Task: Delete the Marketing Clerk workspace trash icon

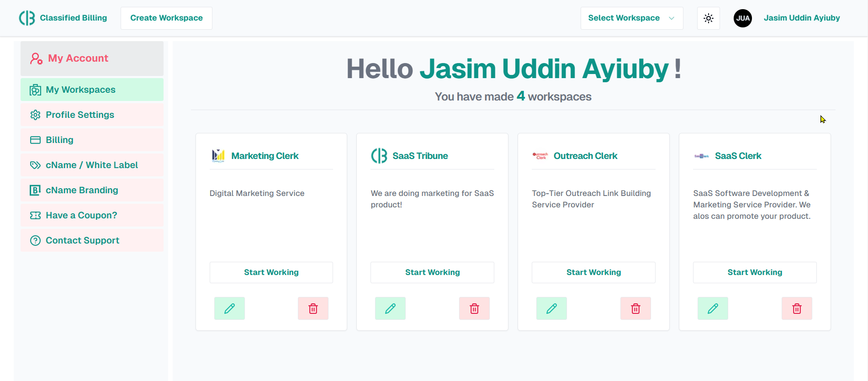Action: pos(313,308)
